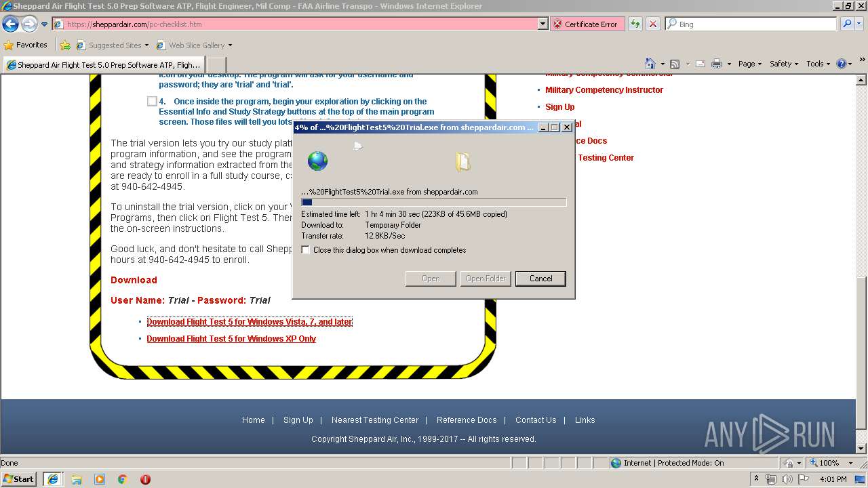
Task: Open the Sign Up sidebar link
Action: pyautogui.click(x=560, y=106)
